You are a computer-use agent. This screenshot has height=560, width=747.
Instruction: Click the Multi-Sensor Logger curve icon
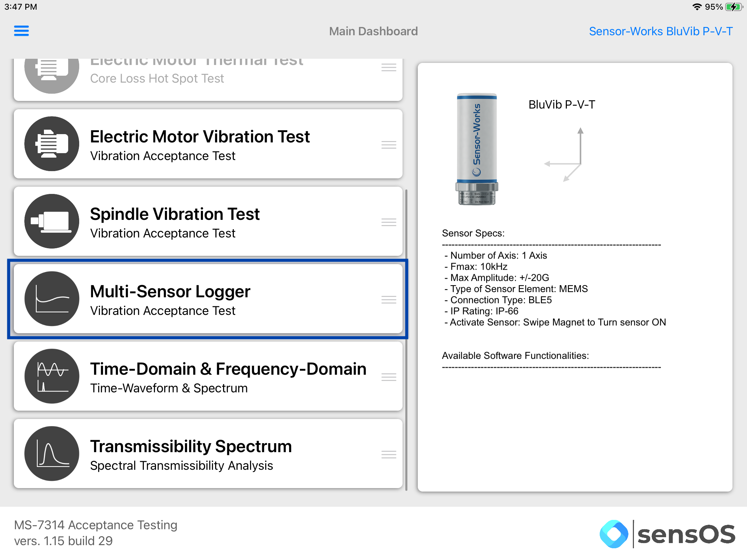[x=52, y=299]
